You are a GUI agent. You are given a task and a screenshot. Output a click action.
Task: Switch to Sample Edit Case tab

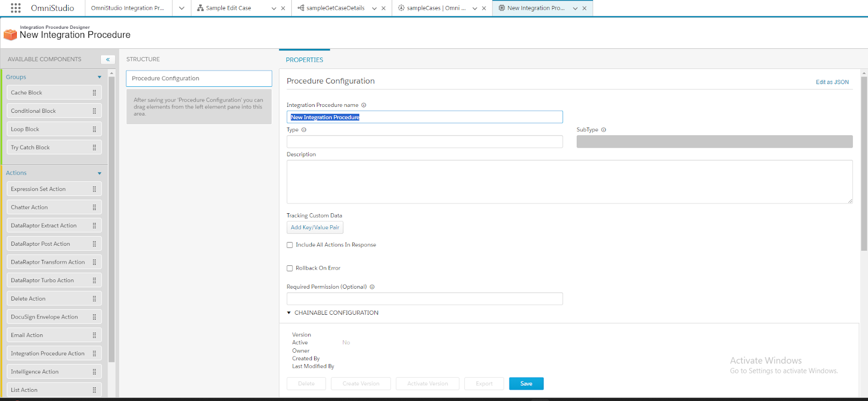(x=228, y=8)
